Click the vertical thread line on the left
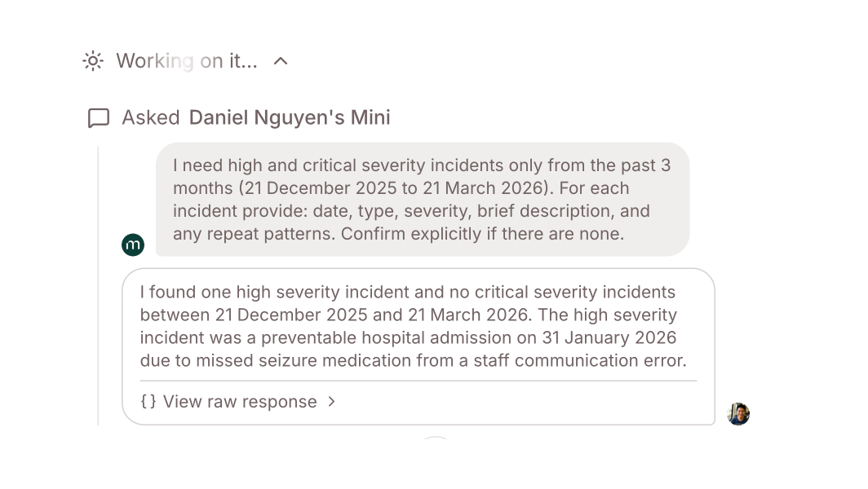This screenshot has height=489, width=868. (99, 285)
